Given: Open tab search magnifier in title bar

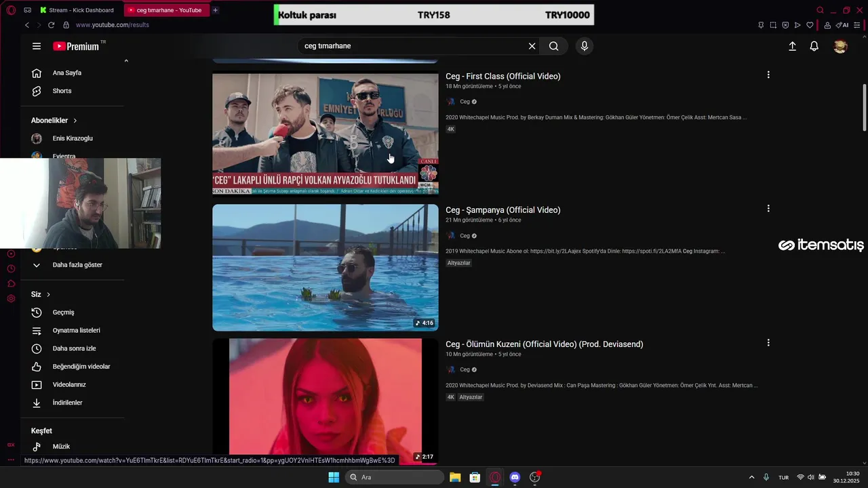Looking at the screenshot, I should 821,10.
